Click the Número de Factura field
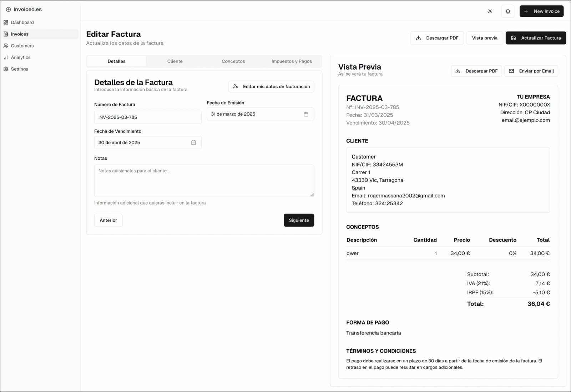The image size is (571, 392). [148, 117]
